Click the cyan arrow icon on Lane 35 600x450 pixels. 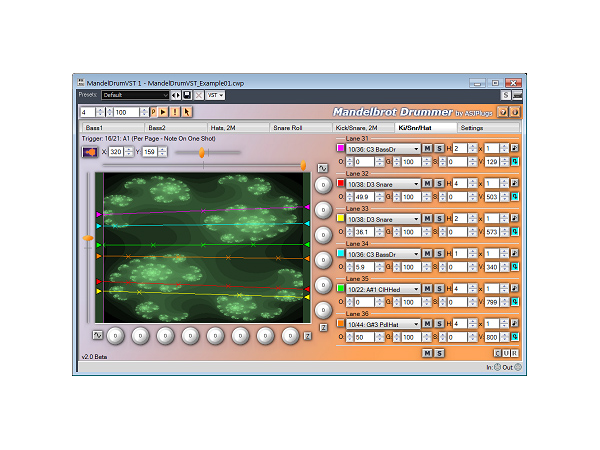(x=515, y=302)
